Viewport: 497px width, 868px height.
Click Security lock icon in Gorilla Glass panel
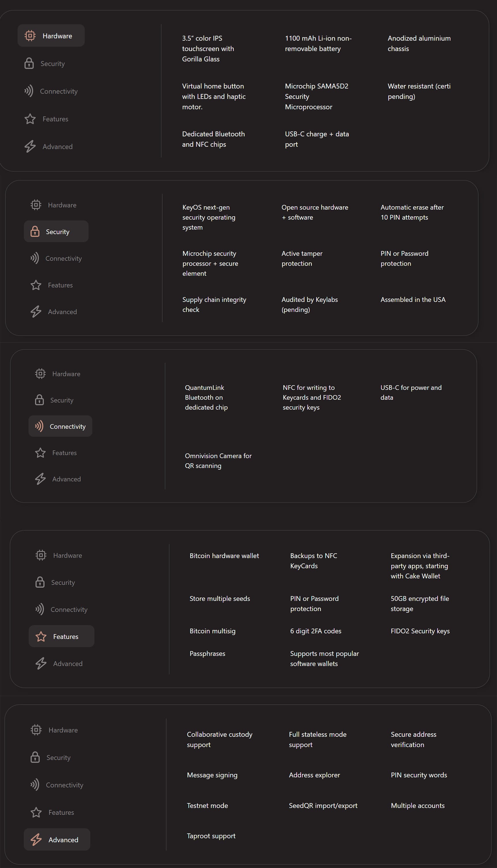[x=29, y=63]
